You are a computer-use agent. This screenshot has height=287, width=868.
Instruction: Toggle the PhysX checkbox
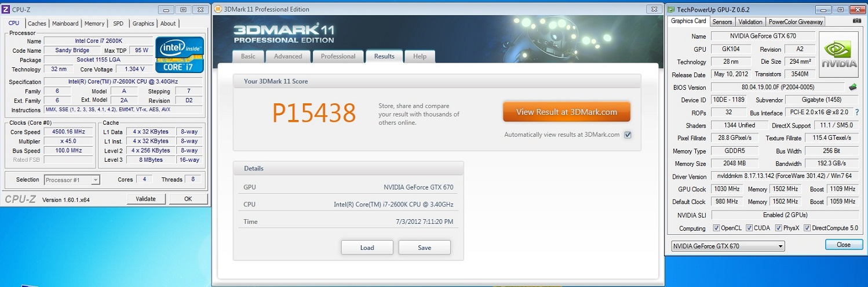coord(778,228)
